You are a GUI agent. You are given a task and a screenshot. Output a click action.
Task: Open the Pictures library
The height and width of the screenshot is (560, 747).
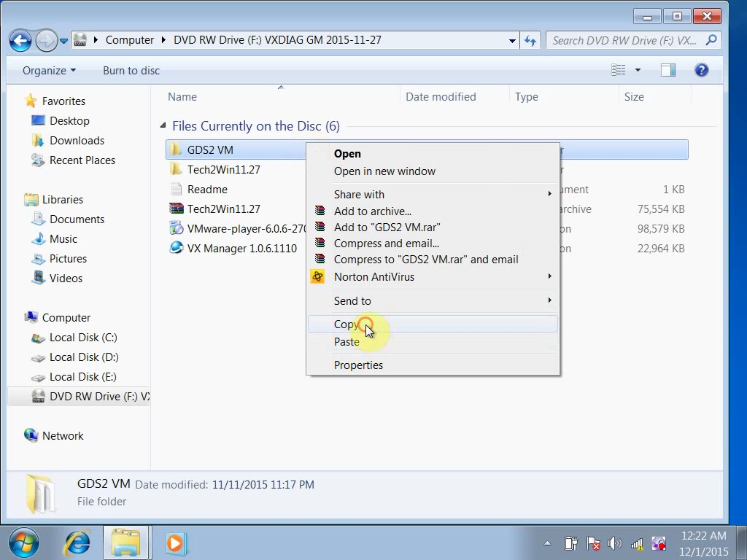[68, 259]
